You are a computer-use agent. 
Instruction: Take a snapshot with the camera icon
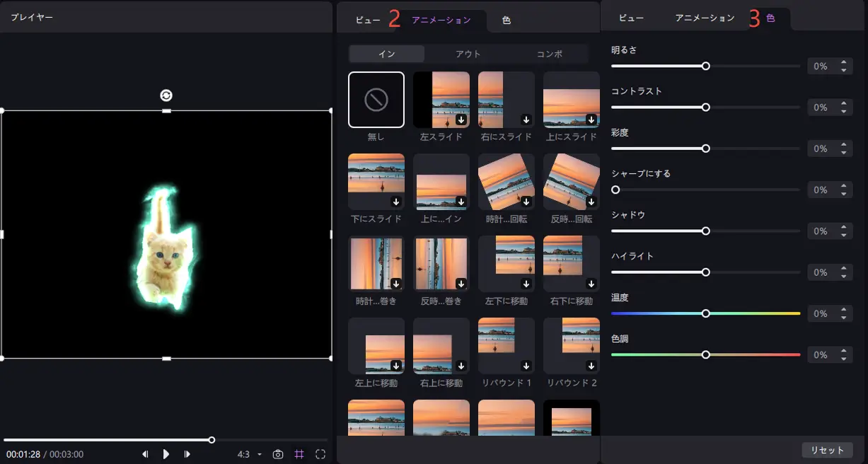coord(278,454)
